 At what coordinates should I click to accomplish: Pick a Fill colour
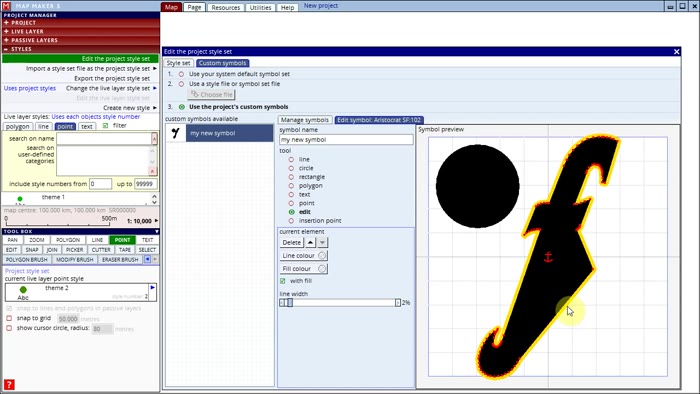tap(304, 269)
